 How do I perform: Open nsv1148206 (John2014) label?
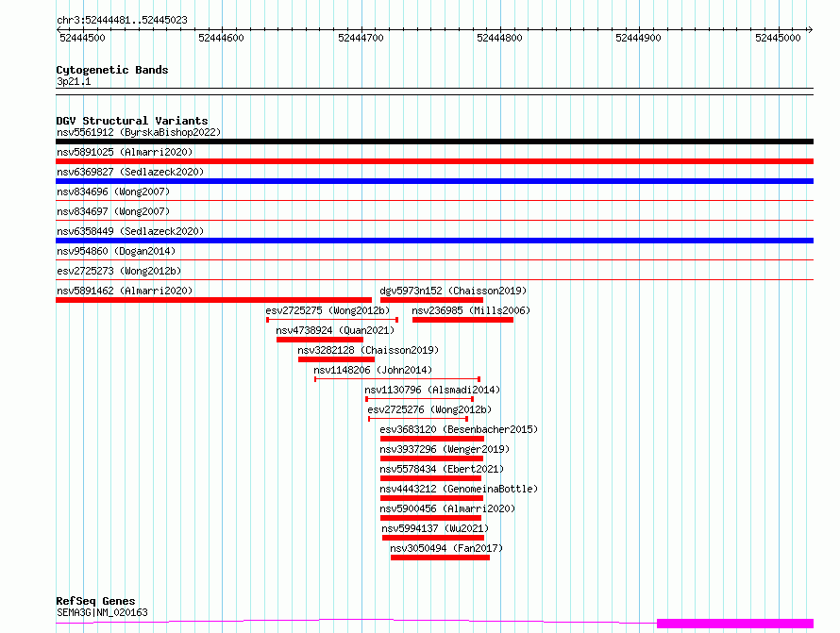tap(373, 370)
